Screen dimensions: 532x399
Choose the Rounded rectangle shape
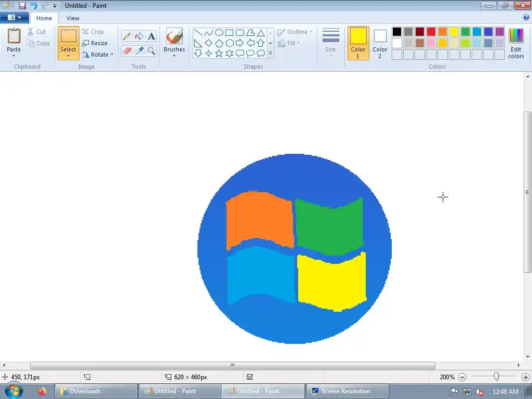pyautogui.click(x=240, y=33)
